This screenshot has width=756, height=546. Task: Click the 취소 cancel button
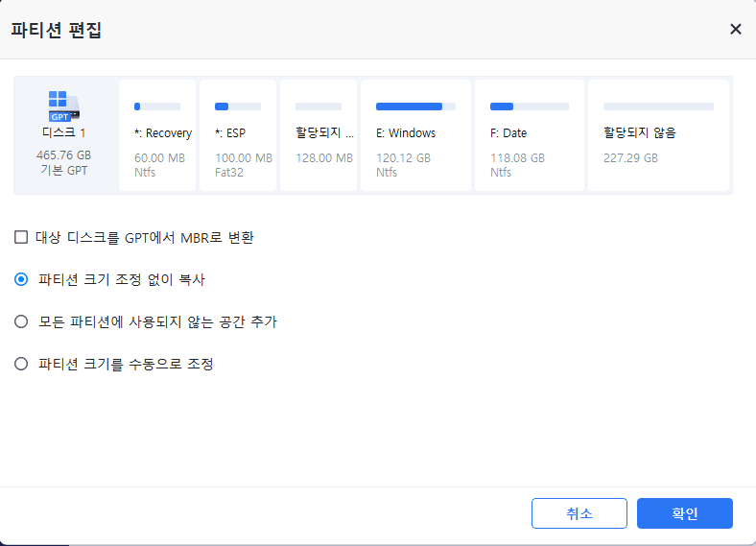pyautogui.click(x=579, y=513)
